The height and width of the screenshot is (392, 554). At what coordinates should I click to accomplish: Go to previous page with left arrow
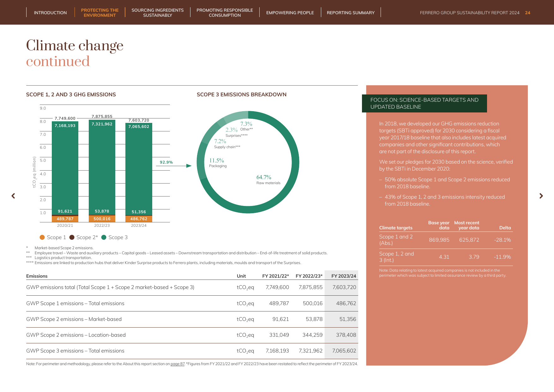[13, 196]
